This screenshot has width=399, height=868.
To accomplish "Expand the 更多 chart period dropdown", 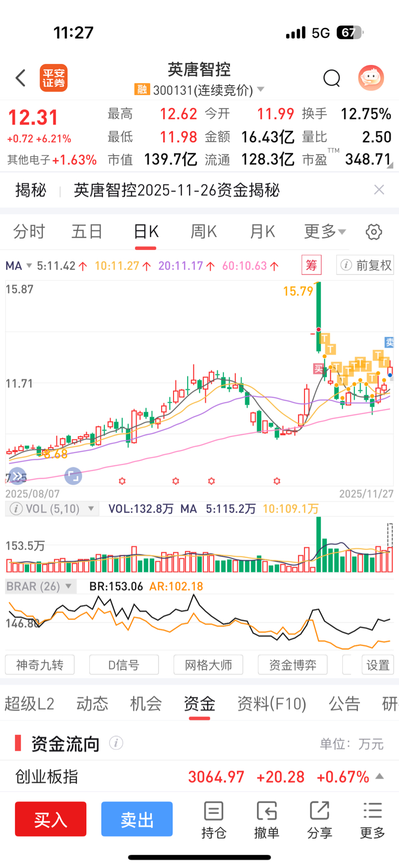I will [x=325, y=231].
